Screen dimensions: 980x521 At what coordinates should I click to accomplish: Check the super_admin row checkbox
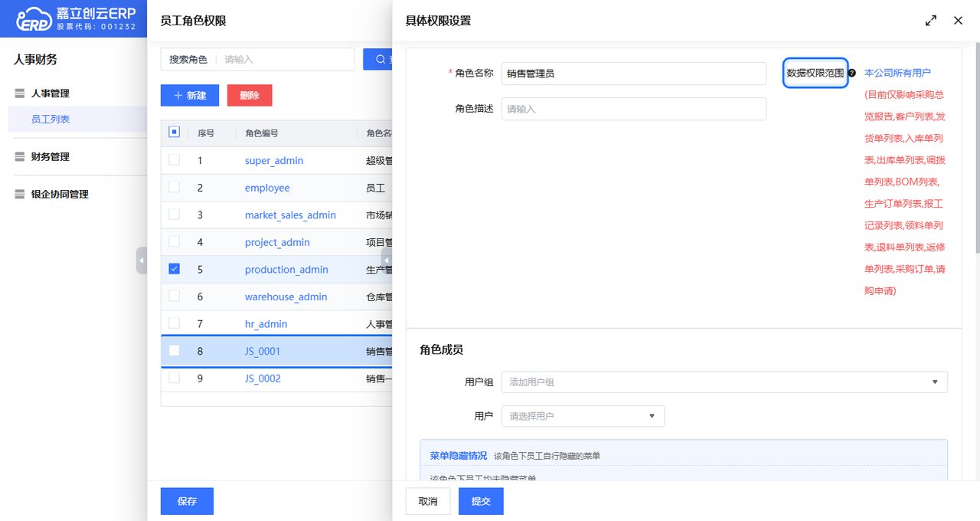click(174, 160)
